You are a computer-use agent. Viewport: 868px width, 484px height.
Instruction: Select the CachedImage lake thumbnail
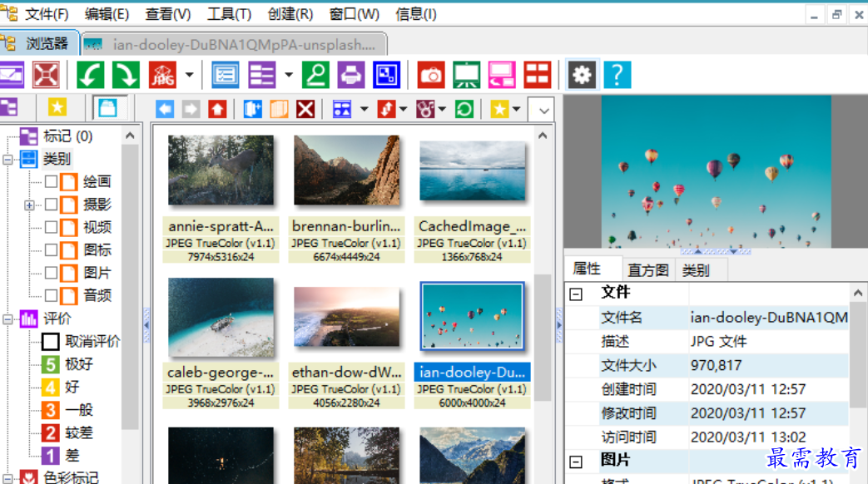(x=472, y=171)
